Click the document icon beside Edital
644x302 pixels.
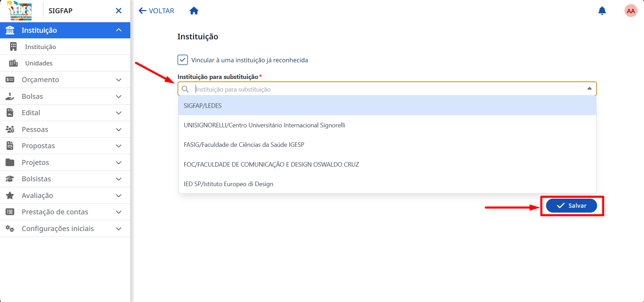10,113
